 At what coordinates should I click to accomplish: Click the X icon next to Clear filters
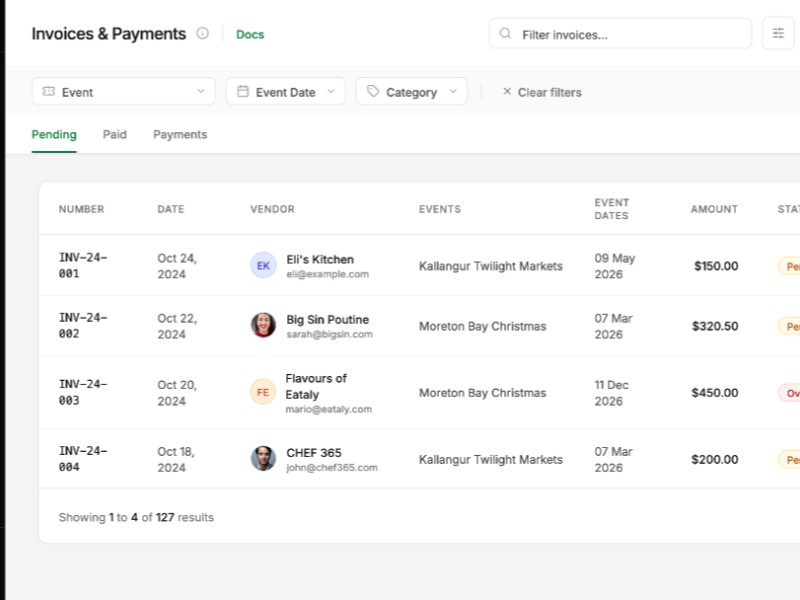(x=506, y=91)
